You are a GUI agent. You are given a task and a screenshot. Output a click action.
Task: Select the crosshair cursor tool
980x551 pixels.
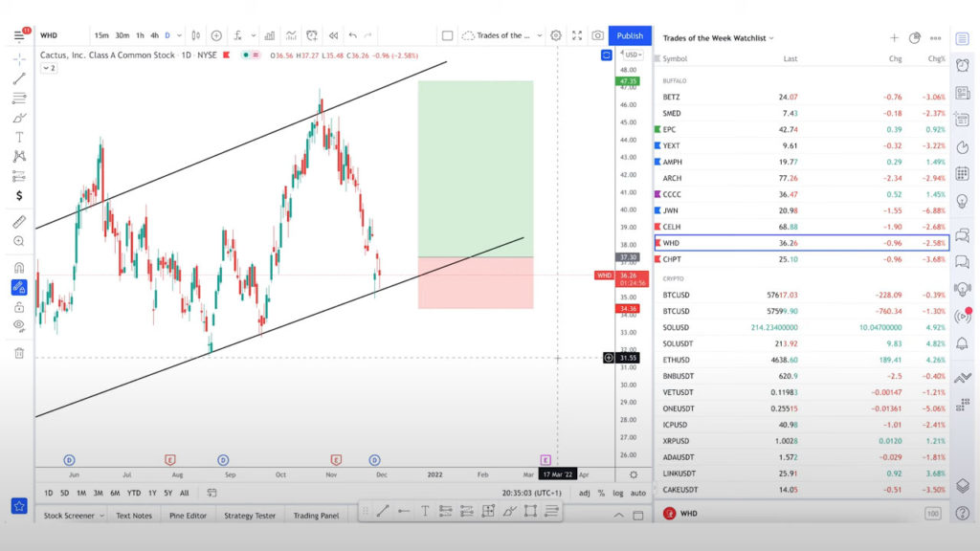pyautogui.click(x=19, y=59)
